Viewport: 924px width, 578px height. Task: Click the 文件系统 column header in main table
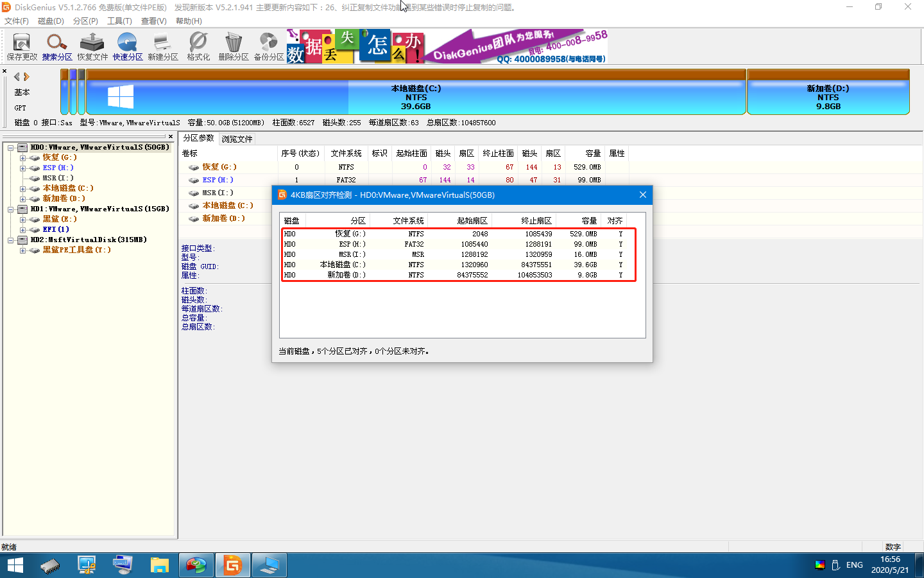pyautogui.click(x=346, y=153)
